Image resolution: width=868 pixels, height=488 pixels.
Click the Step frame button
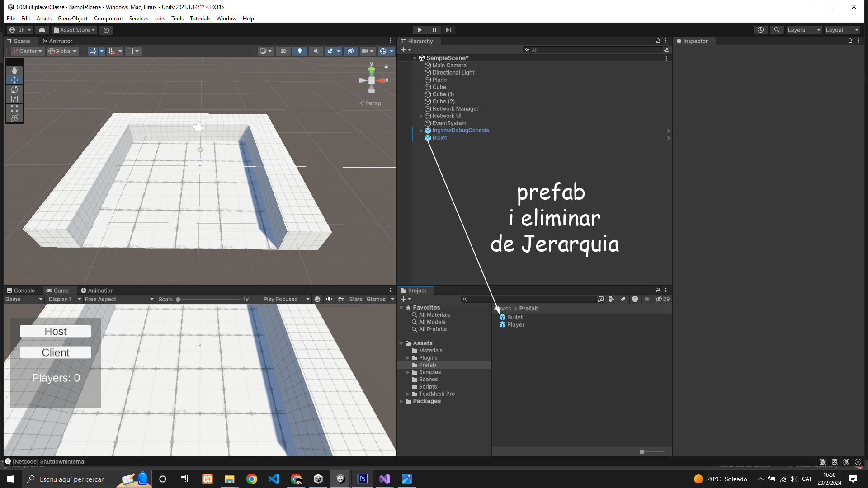[448, 30]
